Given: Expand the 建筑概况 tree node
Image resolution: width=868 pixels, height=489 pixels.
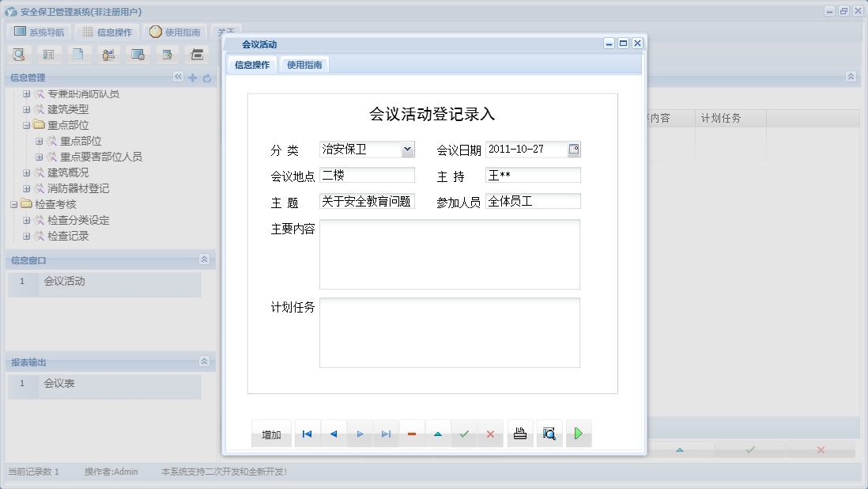Looking at the screenshot, I should (x=26, y=172).
